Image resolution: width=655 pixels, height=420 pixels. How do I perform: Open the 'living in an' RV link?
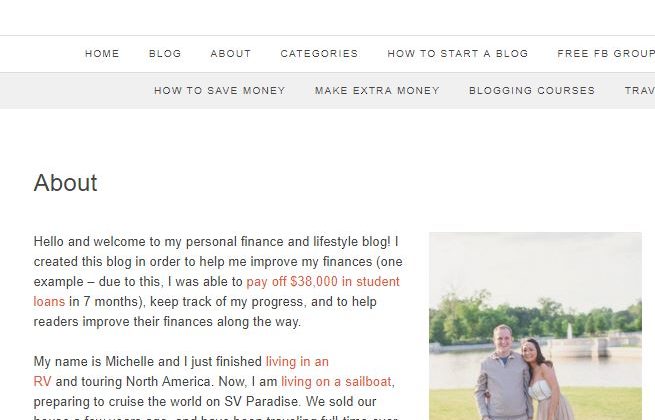297,361
